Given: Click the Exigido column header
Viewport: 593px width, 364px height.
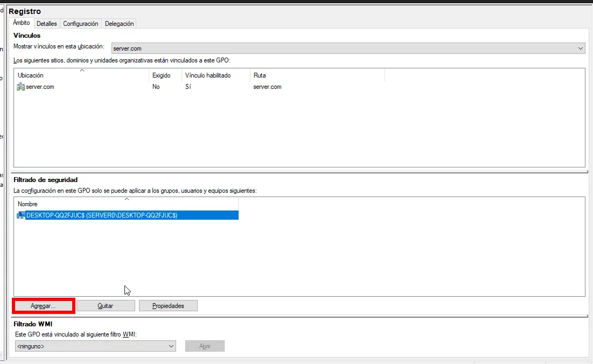Looking at the screenshot, I should pos(166,75).
